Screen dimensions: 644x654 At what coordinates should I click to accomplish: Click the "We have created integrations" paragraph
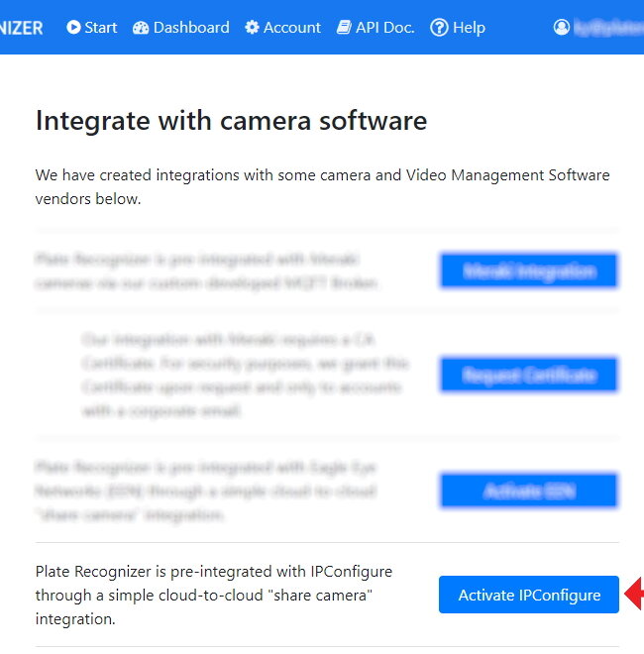click(322, 187)
